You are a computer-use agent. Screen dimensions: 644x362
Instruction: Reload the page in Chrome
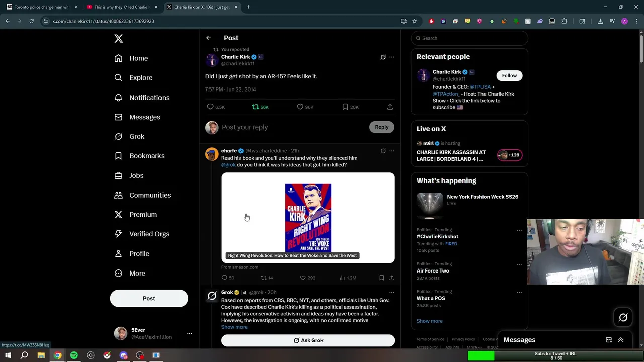pyautogui.click(x=31, y=21)
